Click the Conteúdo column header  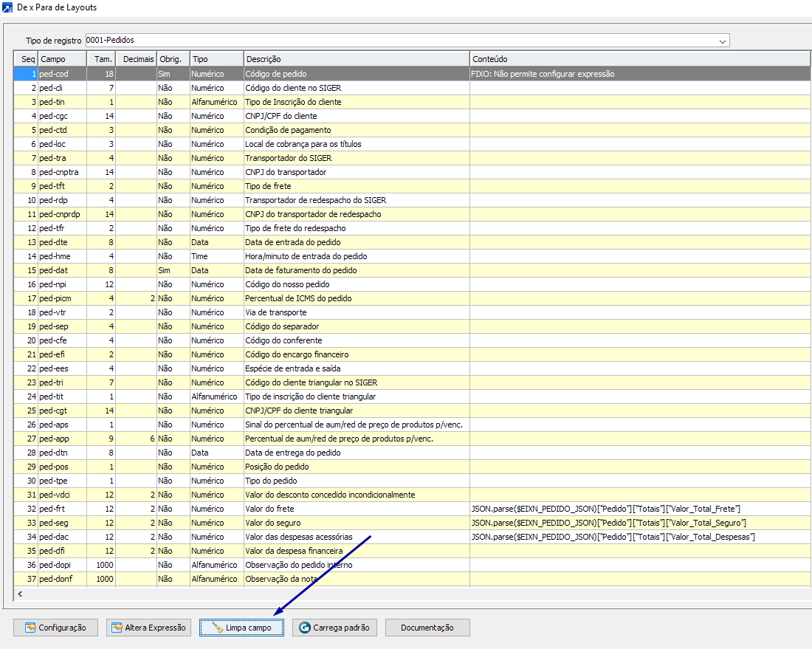pyautogui.click(x=639, y=59)
